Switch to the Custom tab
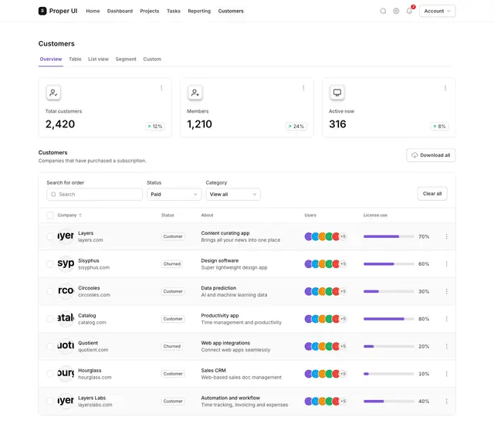 coord(152,59)
